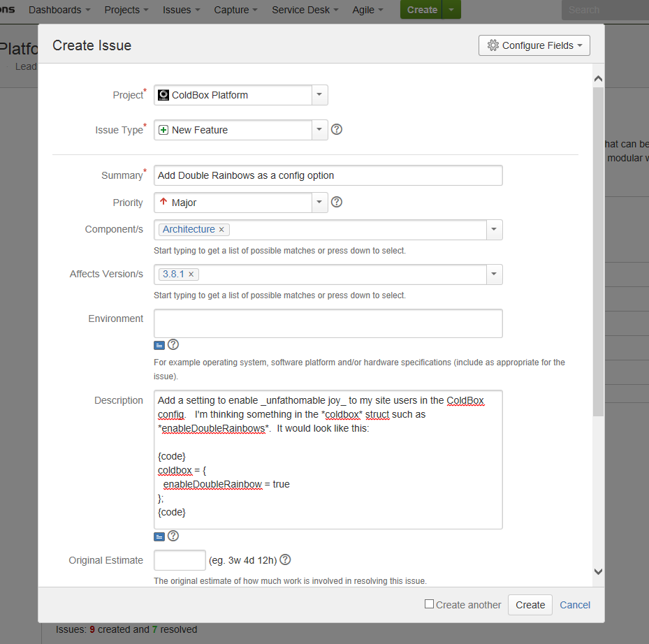The image size is (649, 644).
Task: Click the help icon below Description field
Action: 173,536
